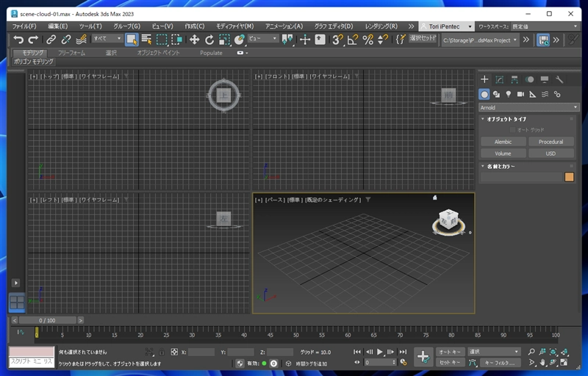Toggle the Angle Snap button
This screenshot has height=376, width=588.
coord(353,40)
